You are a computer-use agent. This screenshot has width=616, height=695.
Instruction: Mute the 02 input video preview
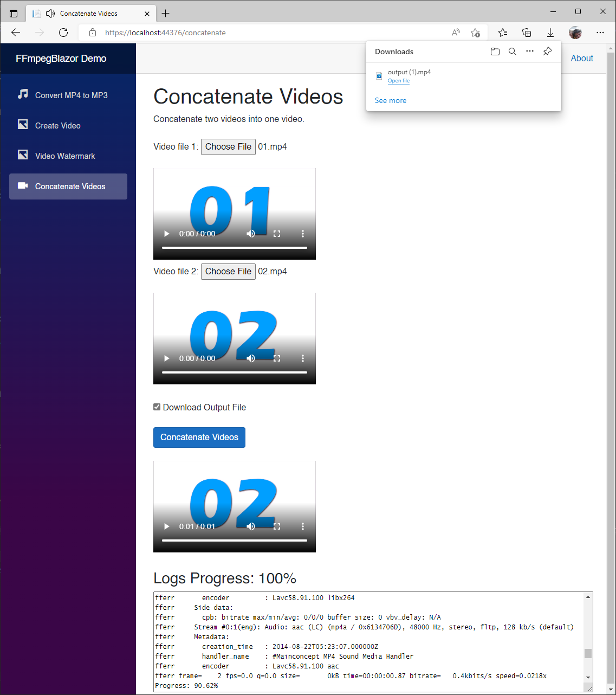coord(251,358)
